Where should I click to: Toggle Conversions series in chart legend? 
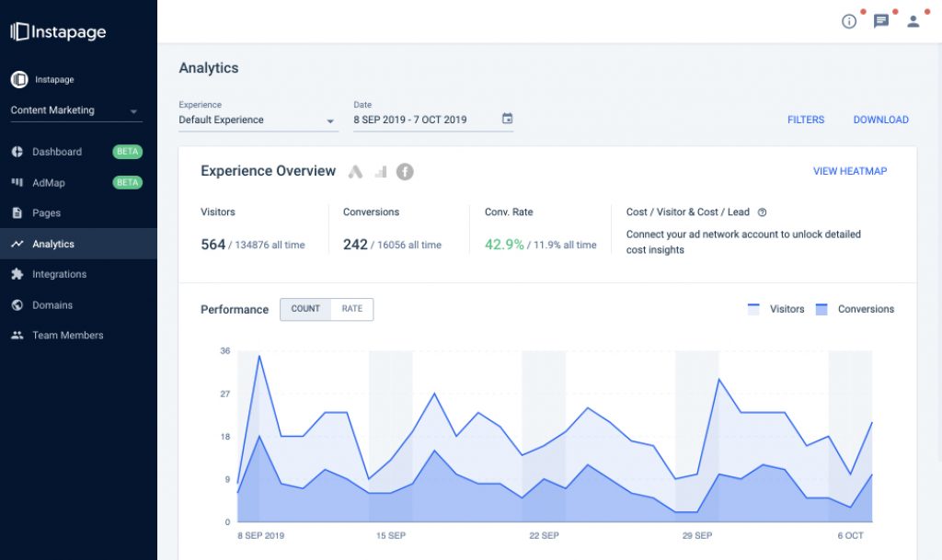tap(855, 309)
